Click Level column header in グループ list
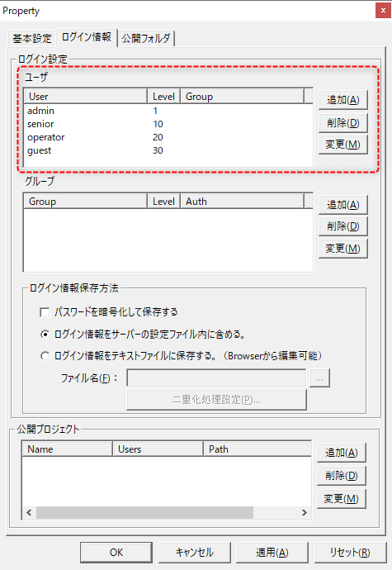The height and width of the screenshot is (570, 392). (164, 202)
